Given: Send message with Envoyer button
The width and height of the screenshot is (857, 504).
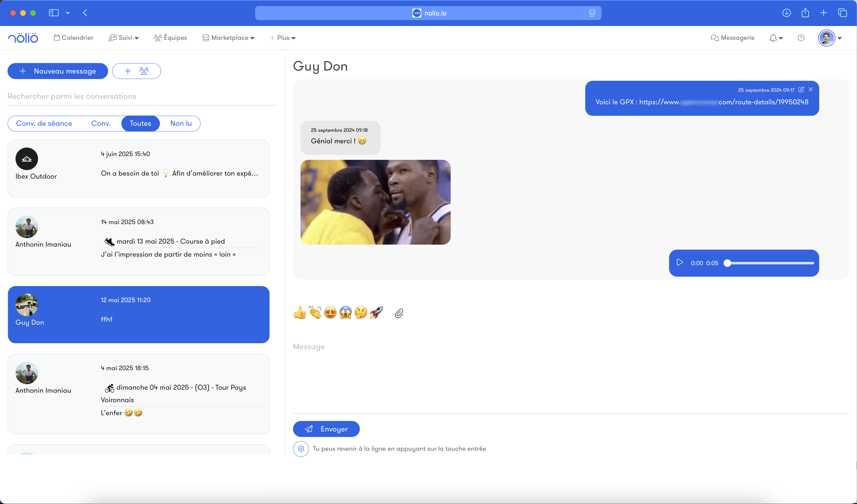Looking at the screenshot, I should pyautogui.click(x=326, y=429).
